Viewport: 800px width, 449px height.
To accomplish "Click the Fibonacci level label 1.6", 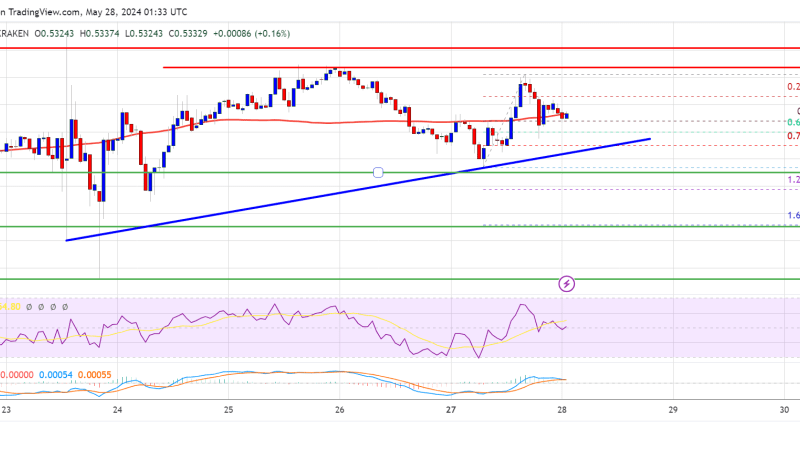I will pos(793,215).
